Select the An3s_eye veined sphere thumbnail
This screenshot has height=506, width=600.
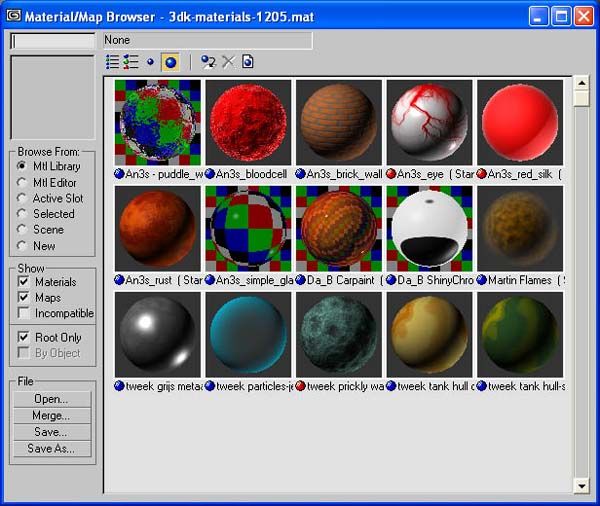coord(430,122)
